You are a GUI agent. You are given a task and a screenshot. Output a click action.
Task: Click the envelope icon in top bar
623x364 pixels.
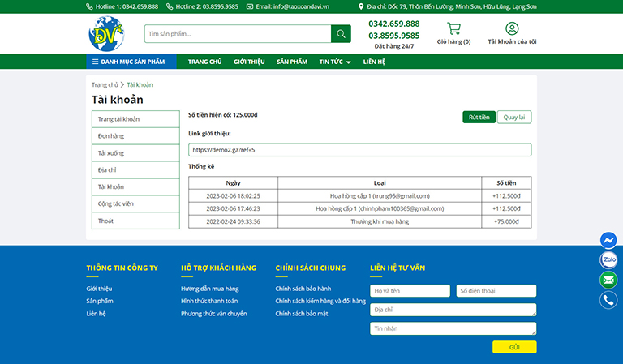250,6
